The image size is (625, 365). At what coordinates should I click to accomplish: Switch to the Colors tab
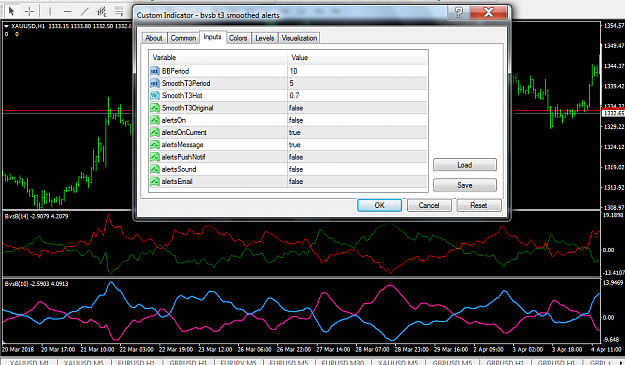(238, 38)
